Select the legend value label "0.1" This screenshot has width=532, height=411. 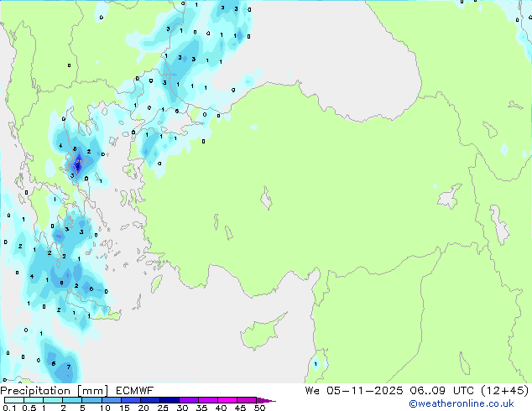9,408
